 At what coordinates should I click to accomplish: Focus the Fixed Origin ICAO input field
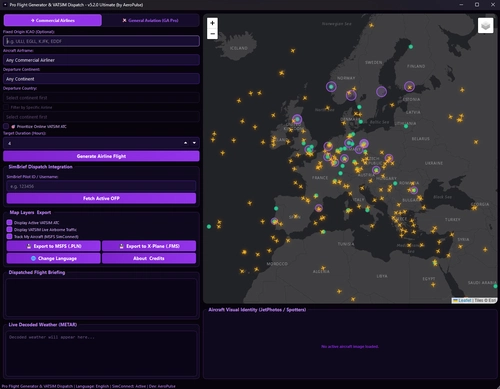point(101,41)
